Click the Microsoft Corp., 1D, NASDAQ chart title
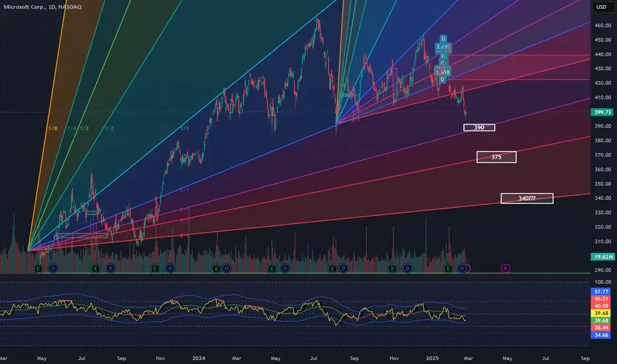This screenshot has height=364, width=617. (42, 7)
